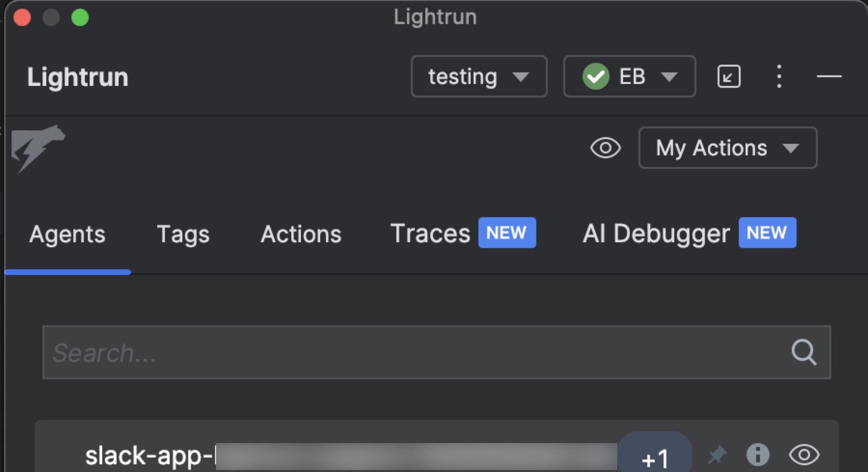Focus the agents Search field
Image resolution: width=868 pixels, height=472 pixels.
(415, 353)
